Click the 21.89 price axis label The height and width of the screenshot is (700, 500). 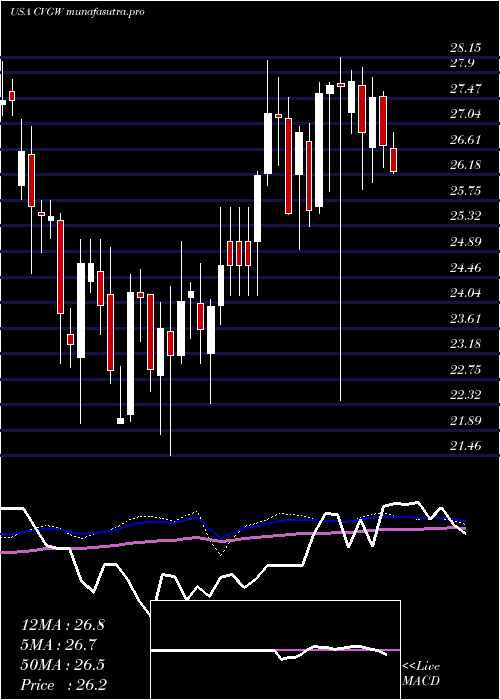click(x=466, y=421)
